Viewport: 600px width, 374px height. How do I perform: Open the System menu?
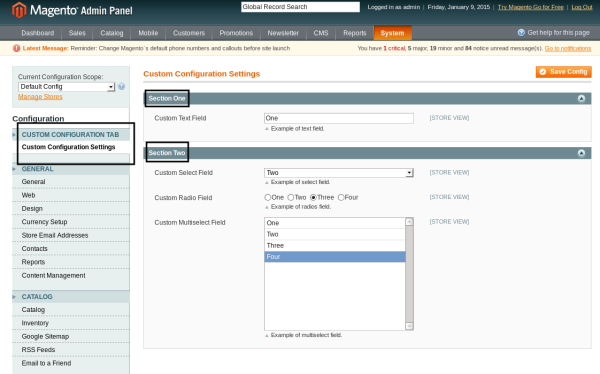pyautogui.click(x=392, y=33)
